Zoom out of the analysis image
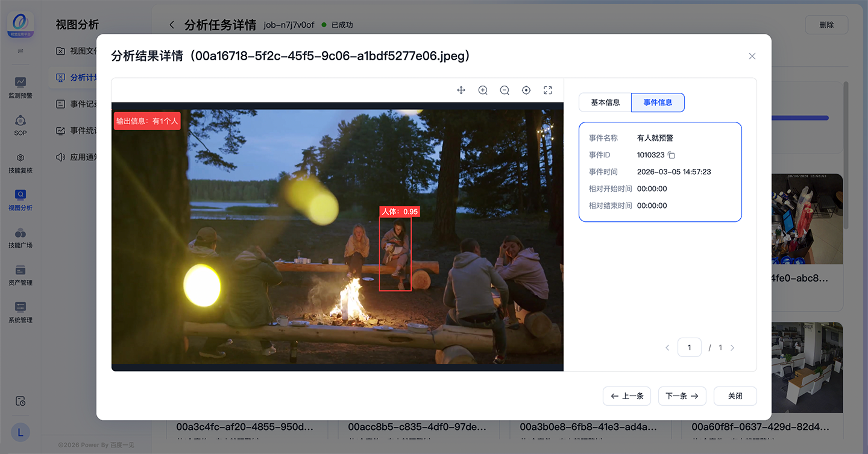Viewport: 868px width, 454px height. 505,90
